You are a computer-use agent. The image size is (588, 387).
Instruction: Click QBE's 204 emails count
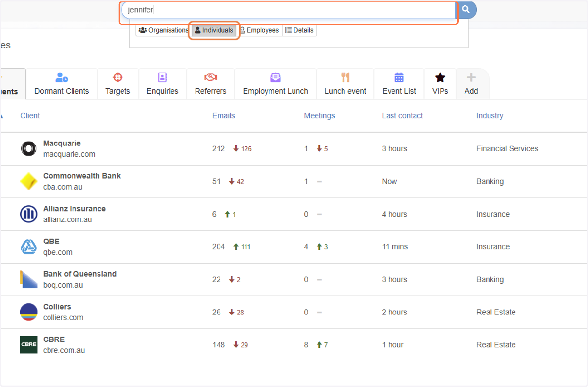(x=219, y=247)
